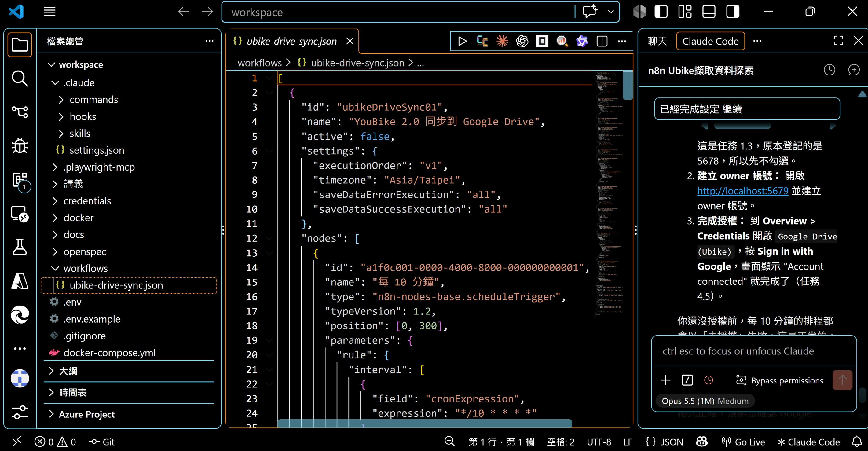Click the orange Claude starburst toolbar icon
This screenshot has width=868, height=451.
(x=502, y=41)
